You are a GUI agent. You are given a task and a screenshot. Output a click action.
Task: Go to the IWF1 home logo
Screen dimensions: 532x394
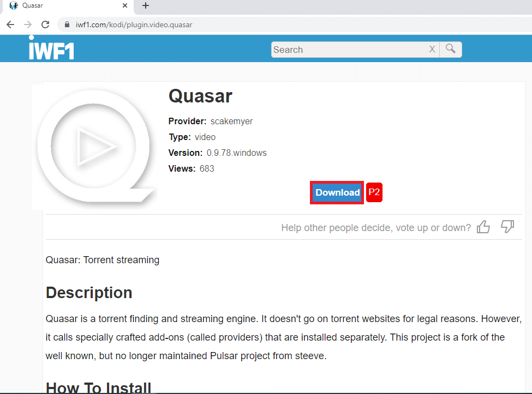[x=52, y=49]
